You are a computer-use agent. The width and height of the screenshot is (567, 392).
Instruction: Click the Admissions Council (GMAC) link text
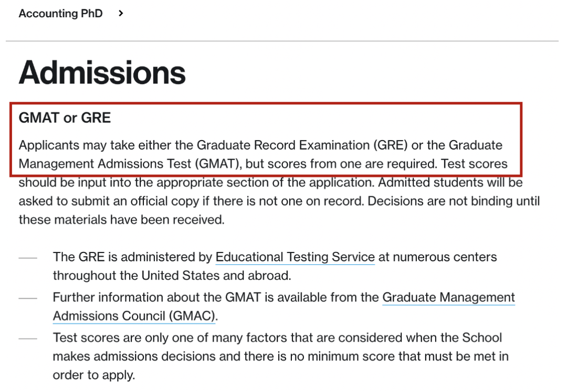[x=134, y=316]
